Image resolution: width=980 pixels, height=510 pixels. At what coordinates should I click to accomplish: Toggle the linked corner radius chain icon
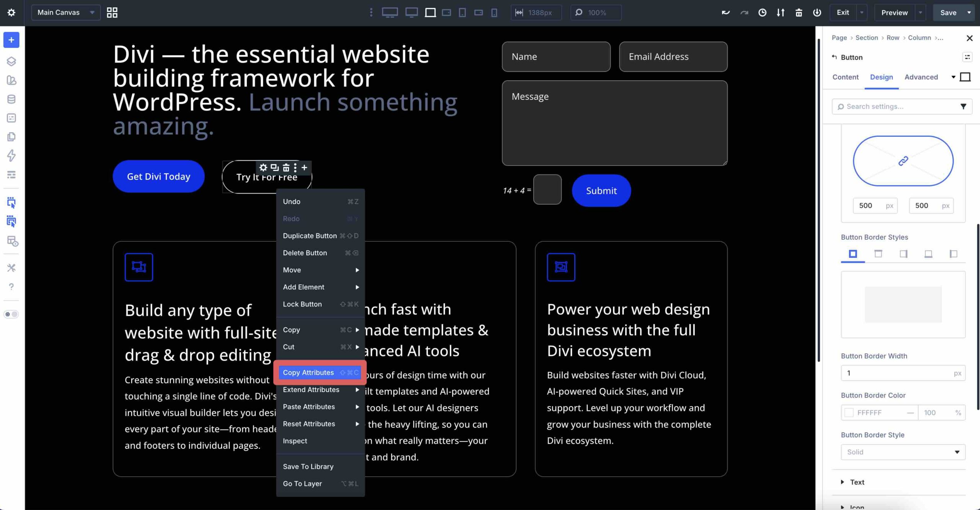coord(903,161)
